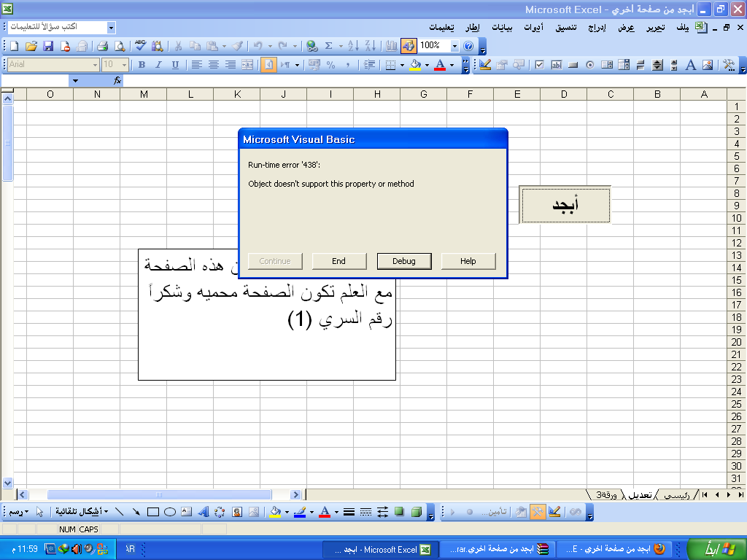Screen dimensions: 747x560
Task: Insert a Check Box control
Action: [539, 65]
